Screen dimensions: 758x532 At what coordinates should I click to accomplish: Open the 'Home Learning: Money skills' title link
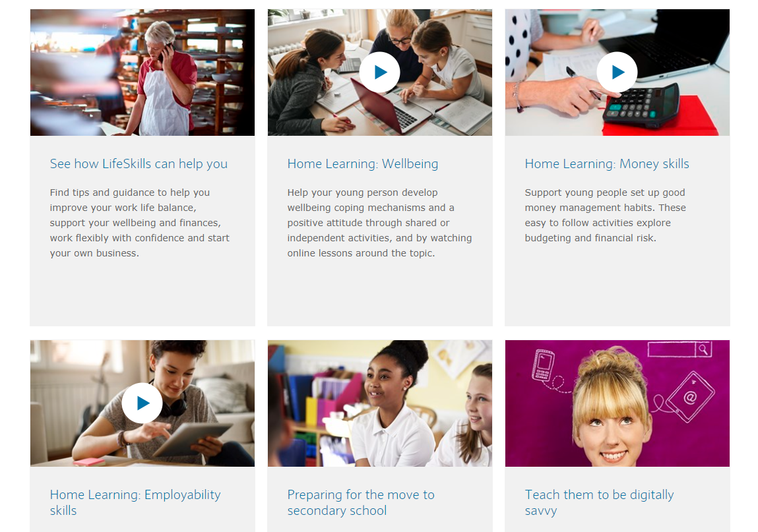point(607,163)
